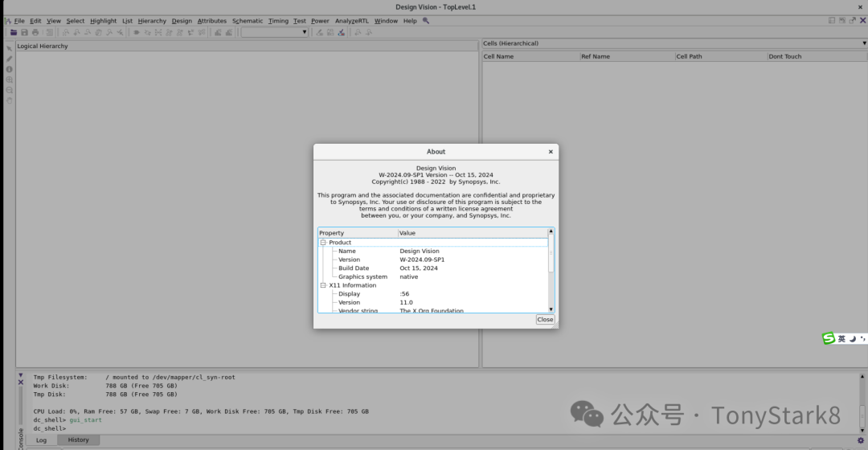Screen dimensions: 868x450
Task: Click the colored highlight brush toolbar icon
Action: [341, 33]
